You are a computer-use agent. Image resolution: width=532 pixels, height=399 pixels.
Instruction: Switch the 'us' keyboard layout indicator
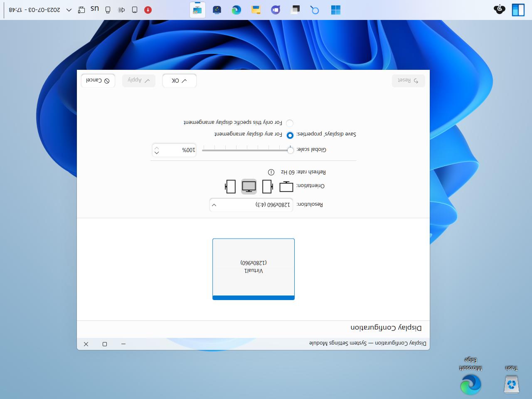(95, 9)
